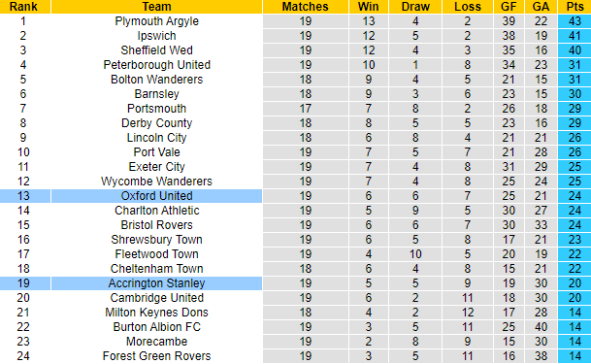Click the Rank column header

25,7
